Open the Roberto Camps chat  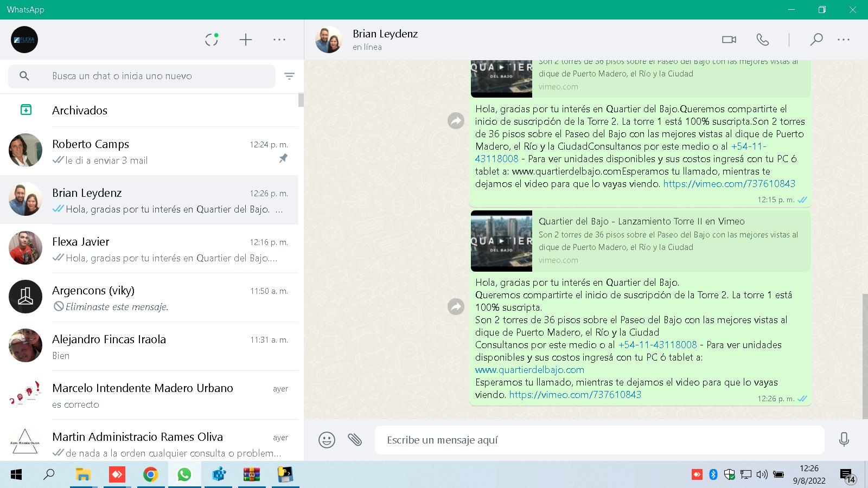(149, 151)
